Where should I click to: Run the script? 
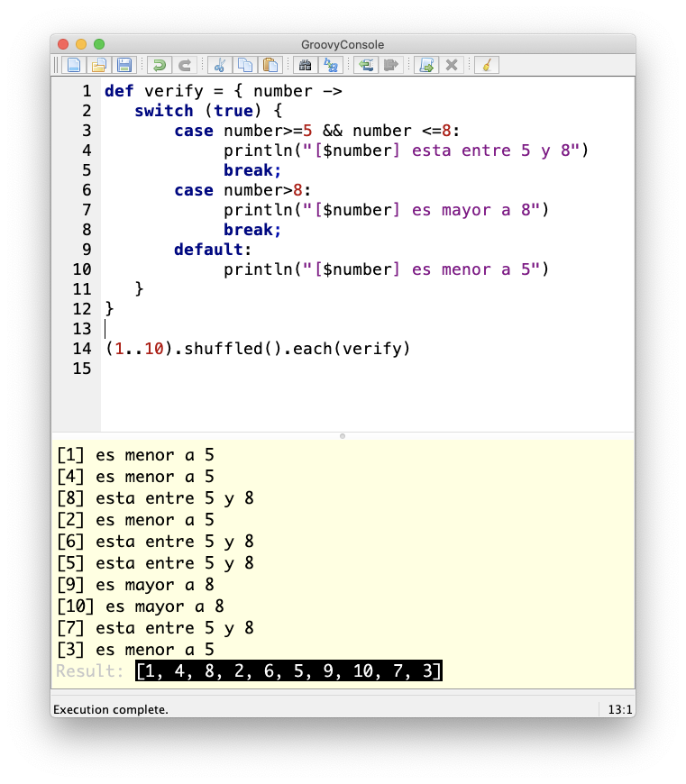point(426,65)
